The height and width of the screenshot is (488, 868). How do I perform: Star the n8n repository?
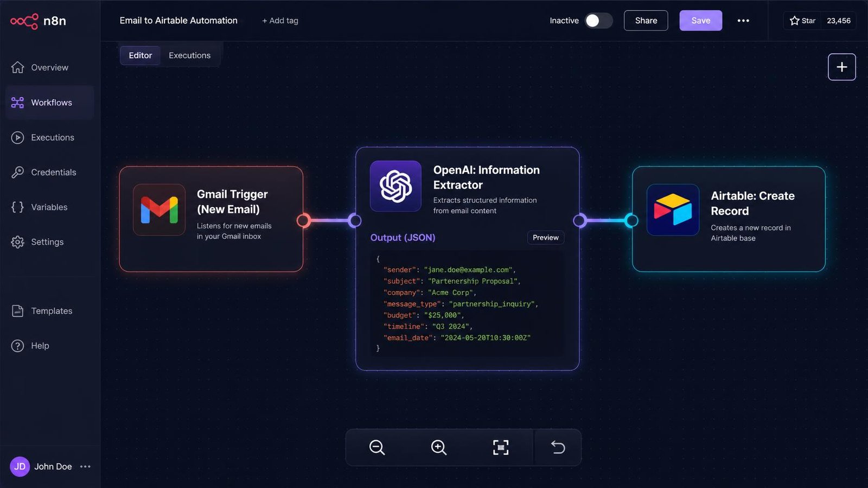pyautogui.click(x=802, y=21)
